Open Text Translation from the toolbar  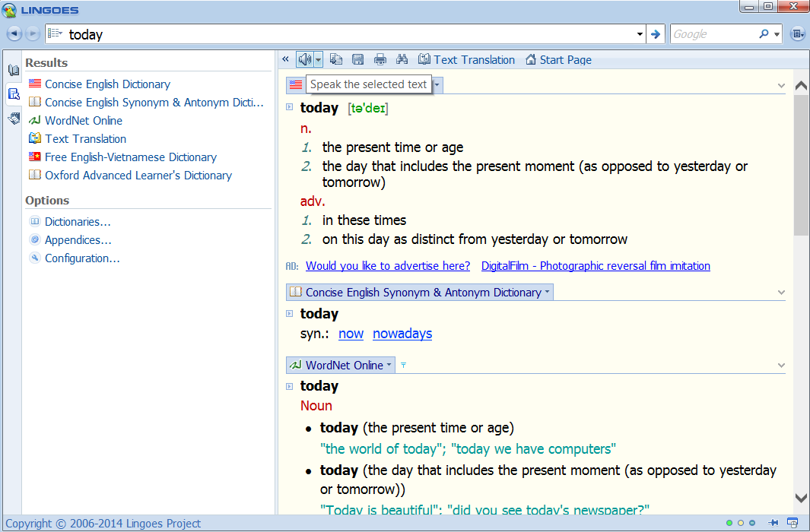coord(466,60)
